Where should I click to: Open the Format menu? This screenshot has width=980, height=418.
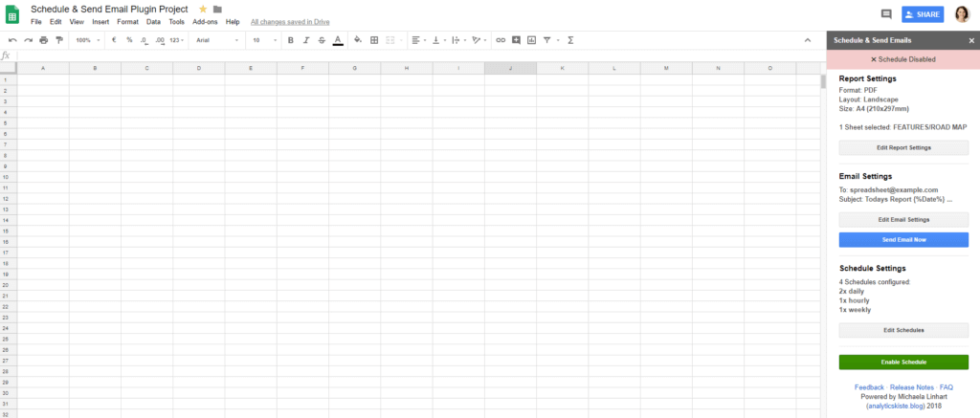[127, 22]
